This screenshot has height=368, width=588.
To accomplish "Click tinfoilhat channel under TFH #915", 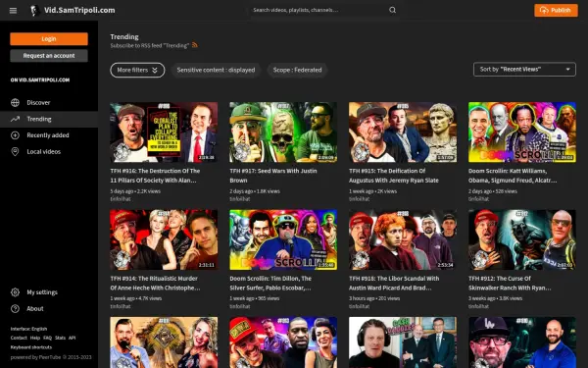I will pyautogui.click(x=360, y=199).
